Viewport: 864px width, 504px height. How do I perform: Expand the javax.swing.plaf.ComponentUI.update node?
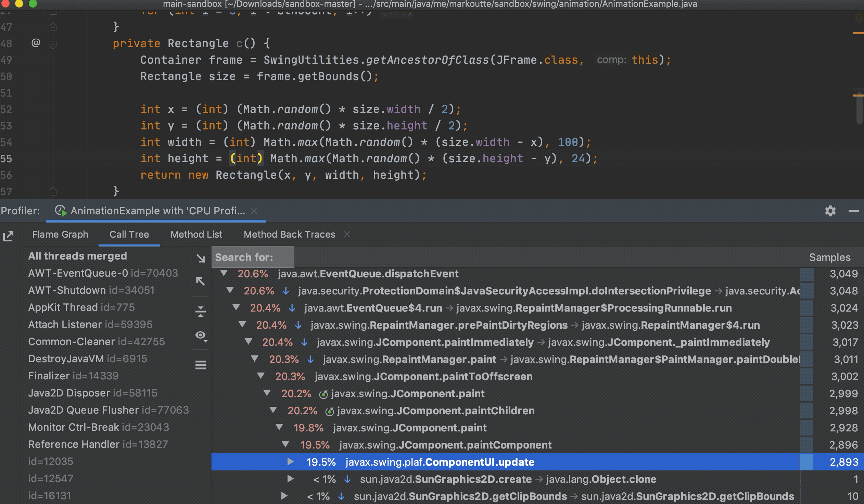(x=290, y=462)
